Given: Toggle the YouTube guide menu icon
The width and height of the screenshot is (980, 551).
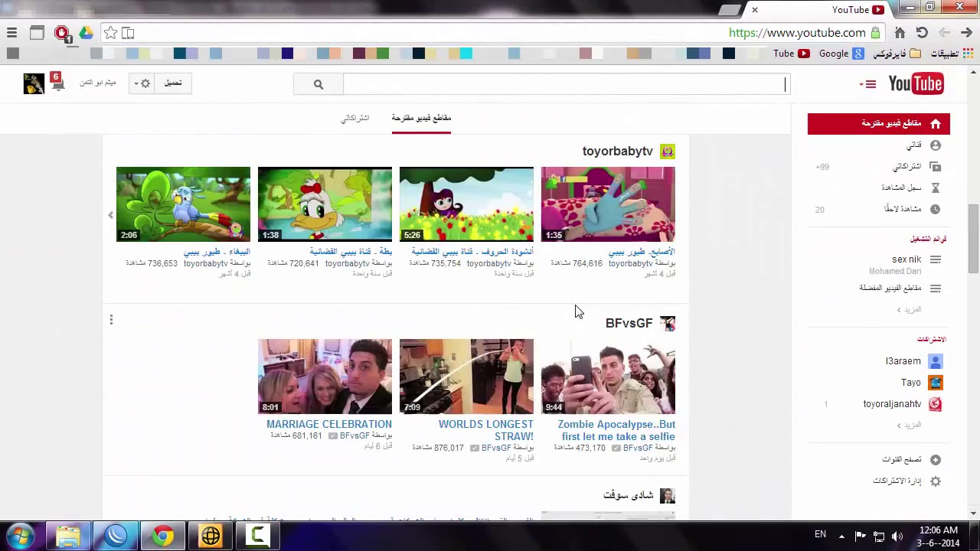Looking at the screenshot, I should pos(868,84).
